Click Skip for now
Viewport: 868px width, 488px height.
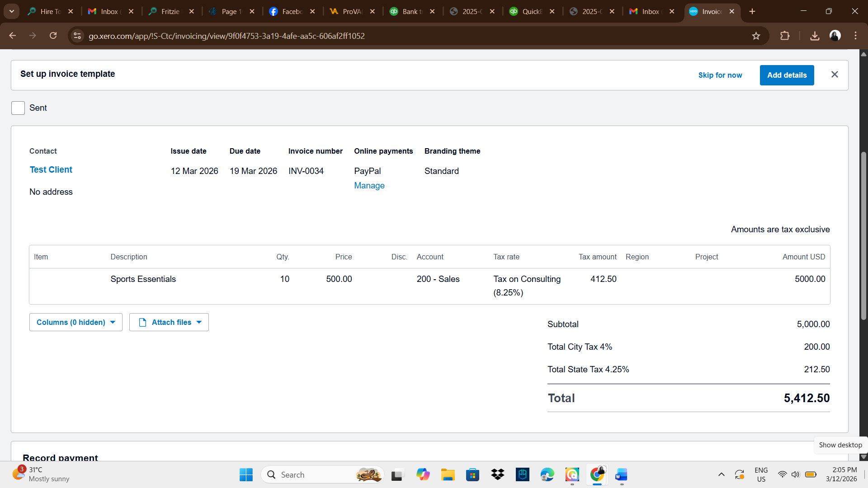point(720,75)
